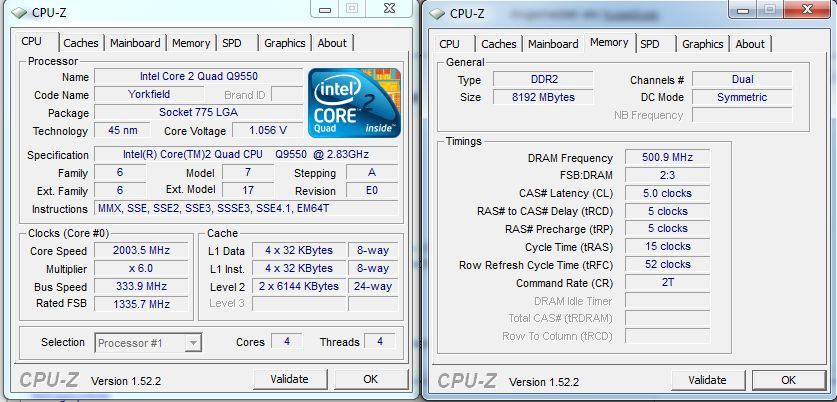Click the Revision value E0
The width and height of the screenshot is (837, 402).
pos(372,191)
